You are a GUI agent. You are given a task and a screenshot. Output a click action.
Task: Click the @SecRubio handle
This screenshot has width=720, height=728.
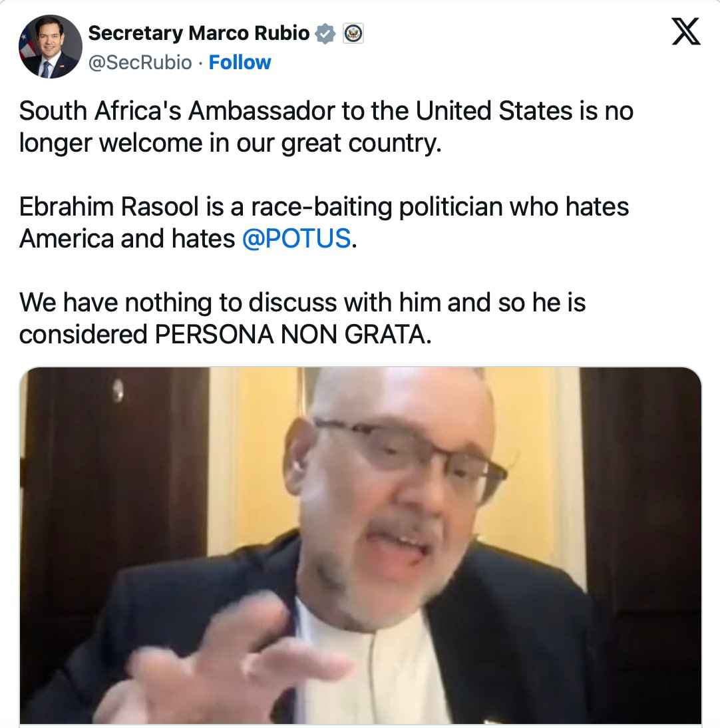click(140, 62)
